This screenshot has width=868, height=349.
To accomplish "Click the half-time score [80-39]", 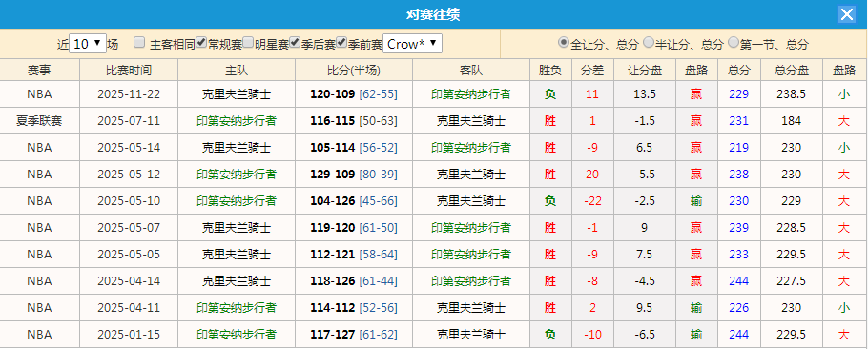I will pos(378,174).
